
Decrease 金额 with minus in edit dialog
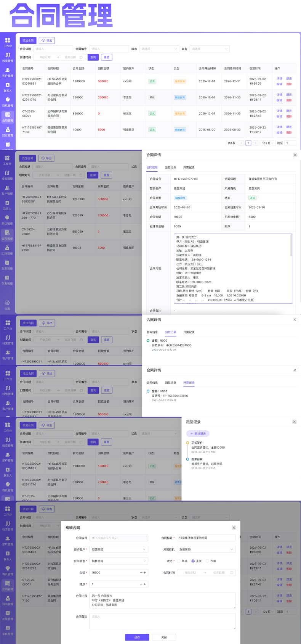[x=141, y=573]
